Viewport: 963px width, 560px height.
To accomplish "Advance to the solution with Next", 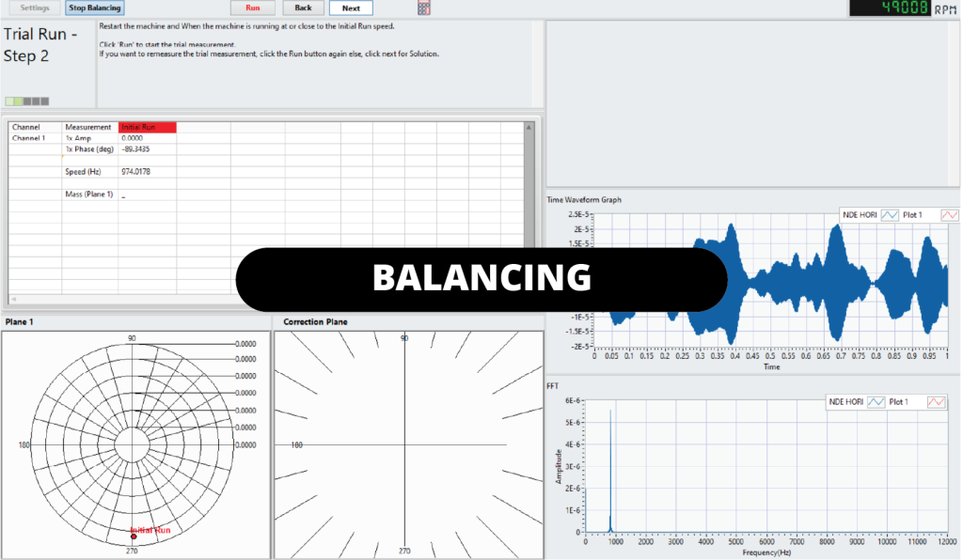I will 351,8.
